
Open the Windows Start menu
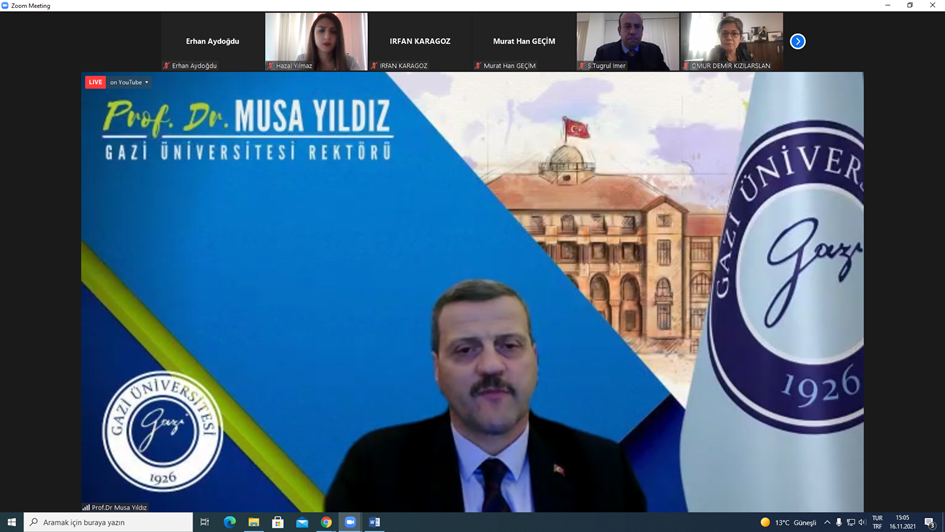pos(11,522)
